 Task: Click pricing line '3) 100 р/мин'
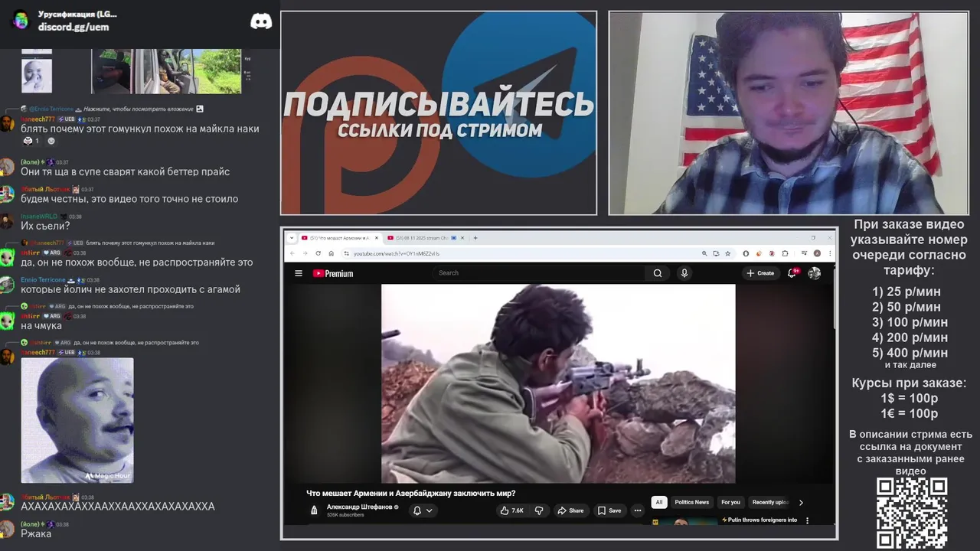tap(910, 322)
